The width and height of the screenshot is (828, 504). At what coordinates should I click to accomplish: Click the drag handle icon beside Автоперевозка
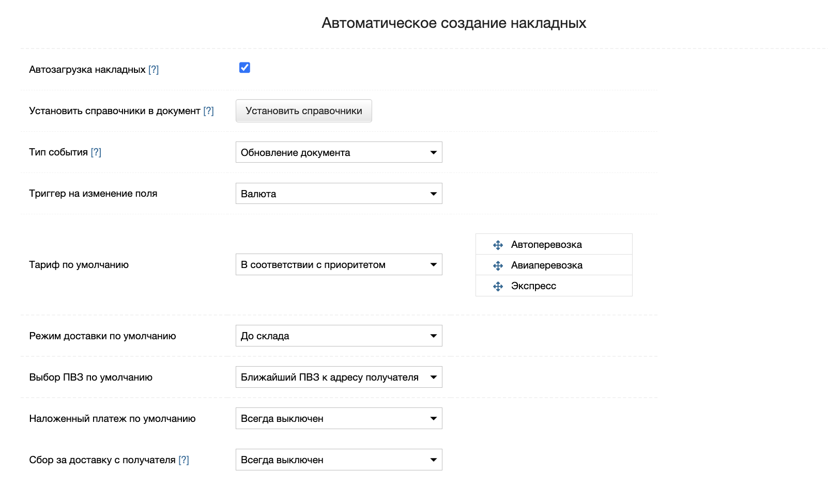pos(498,245)
